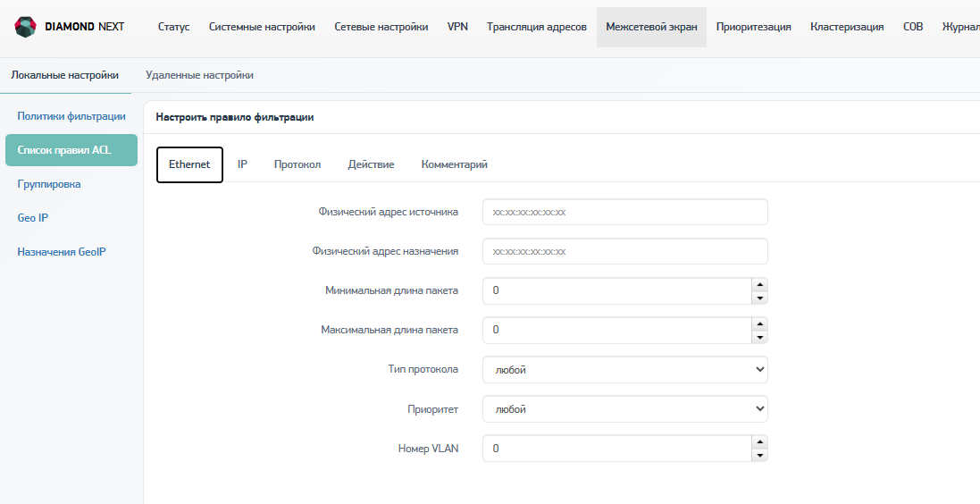This screenshot has height=504, width=980.
Task: Increase Минимальная длина пакета value
Action: [759, 284]
